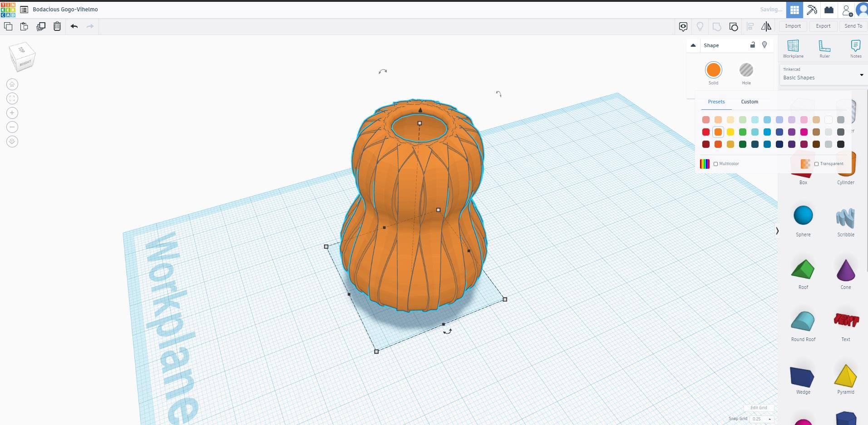Toggle the lightbulb in the Shape panel header
This screenshot has width=868, height=425.
(764, 45)
